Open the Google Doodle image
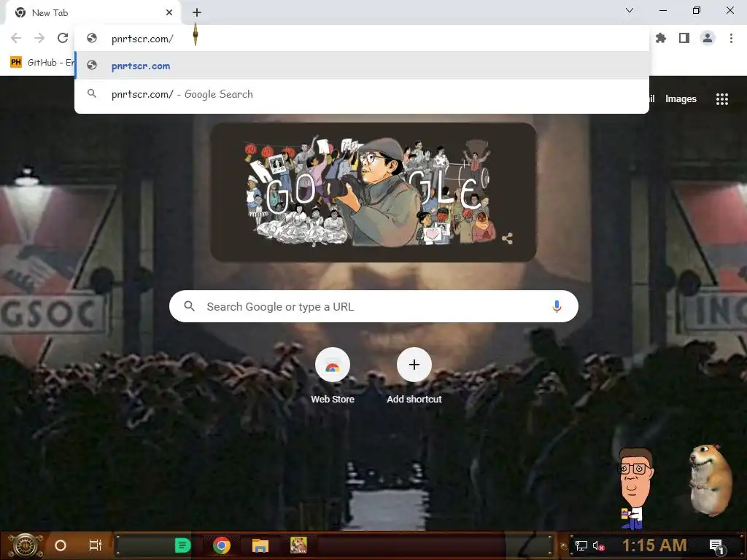 coord(373,192)
